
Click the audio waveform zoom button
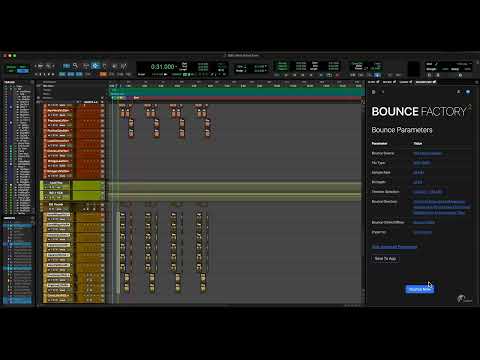click(41, 66)
